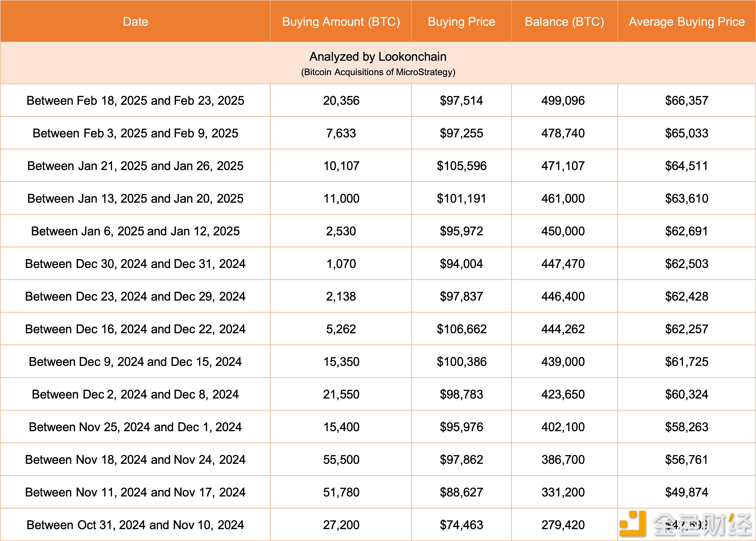This screenshot has width=756, height=541.
Task: Select the Feb 18–Feb 23, 2025 date cell
Action: coord(135,101)
